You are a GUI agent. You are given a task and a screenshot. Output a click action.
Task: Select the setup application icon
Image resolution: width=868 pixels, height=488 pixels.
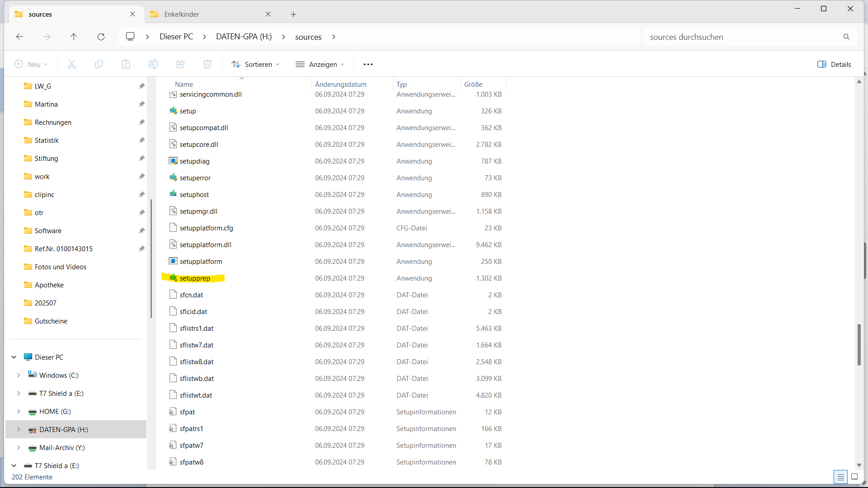coord(173,111)
